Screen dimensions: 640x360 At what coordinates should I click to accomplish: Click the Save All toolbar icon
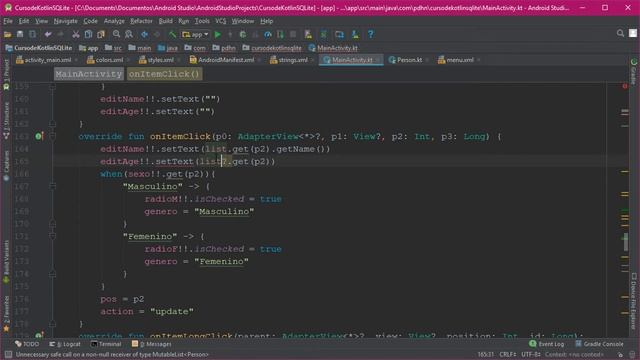tap(20, 35)
